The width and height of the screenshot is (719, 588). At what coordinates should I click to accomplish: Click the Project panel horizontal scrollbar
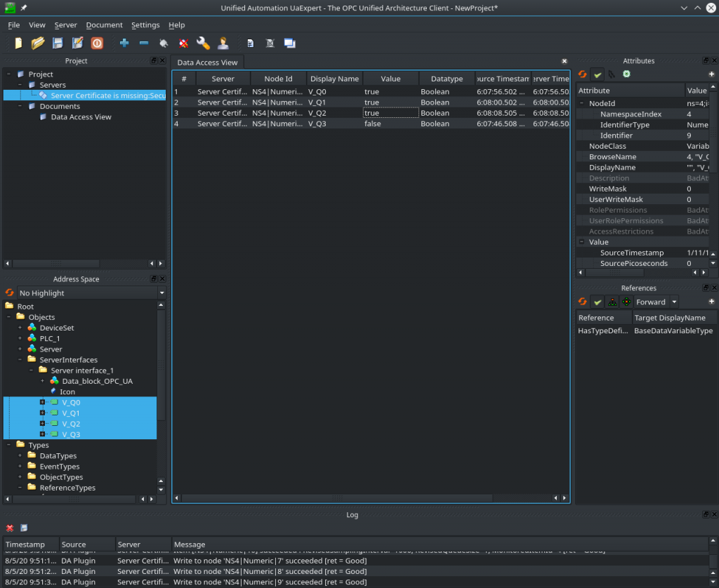[x=56, y=264]
